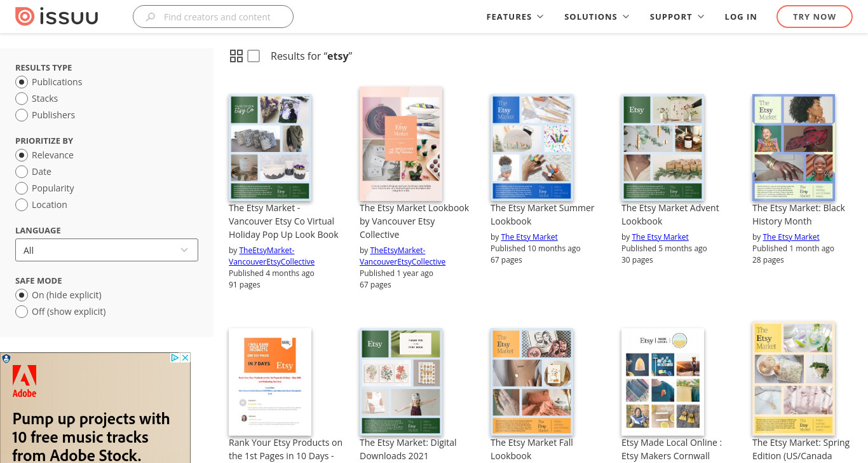This screenshot has height=463, width=868.
Task: Click title Vancouver Etsy Co Virtual Holiday Pop Up
Action: (x=284, y=221)
